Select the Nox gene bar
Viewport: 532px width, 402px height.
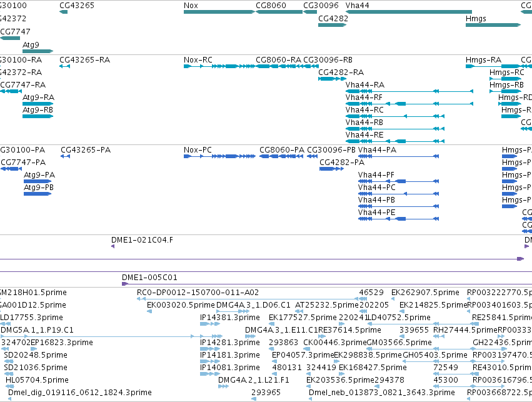point(219,12)
